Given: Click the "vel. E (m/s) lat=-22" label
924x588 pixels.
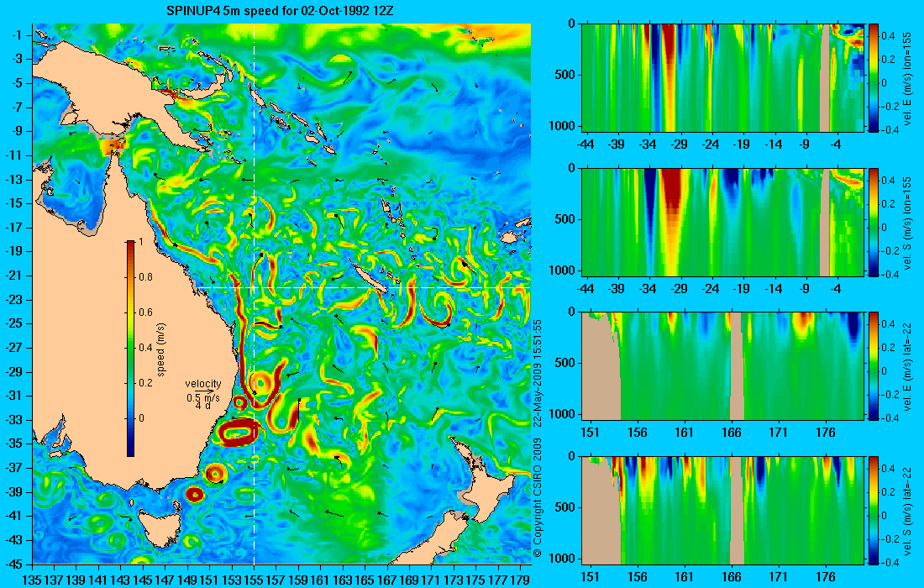Looking at the screenshot, I should click(908, 366).
